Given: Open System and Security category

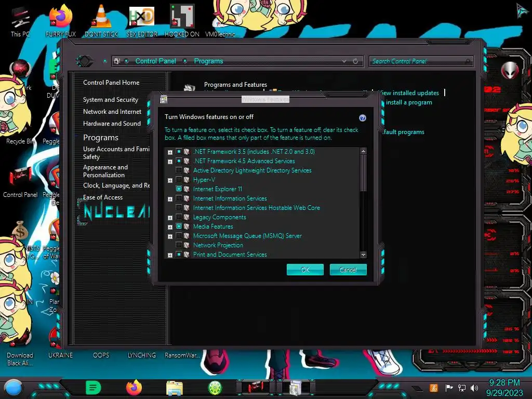Looking at the screenshot, I should coord(111,100).
